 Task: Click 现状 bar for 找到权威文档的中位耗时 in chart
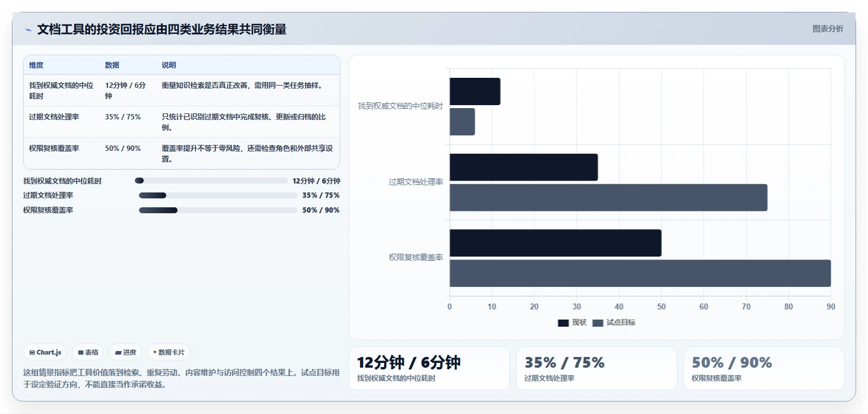pyautogui.click(x=475, y=91)
